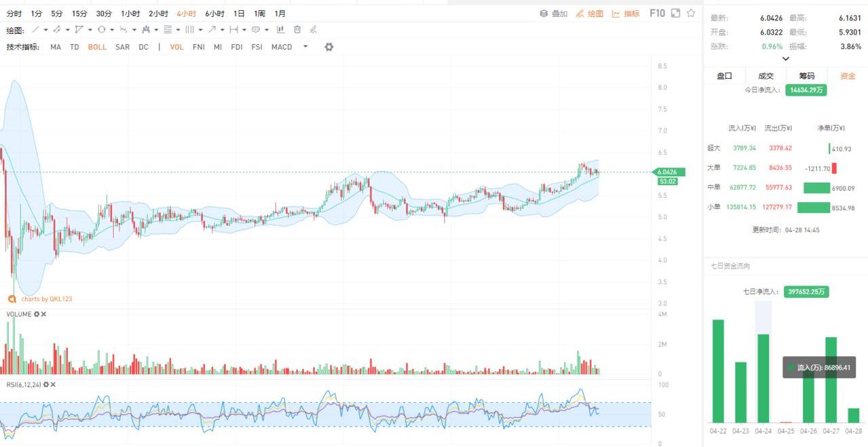Image resolution: width=868 pixels, height=447 pixels.
Task: Open VOLUME panel settings gear
Action: (37, 314)
